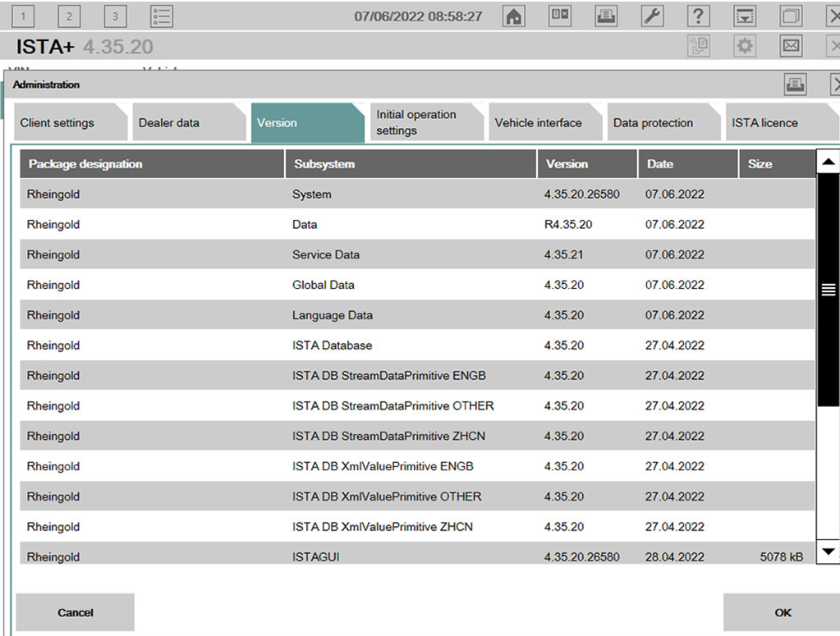Select the Service Data cell
Screen dimensions: 840x636
tap(326, 255)
